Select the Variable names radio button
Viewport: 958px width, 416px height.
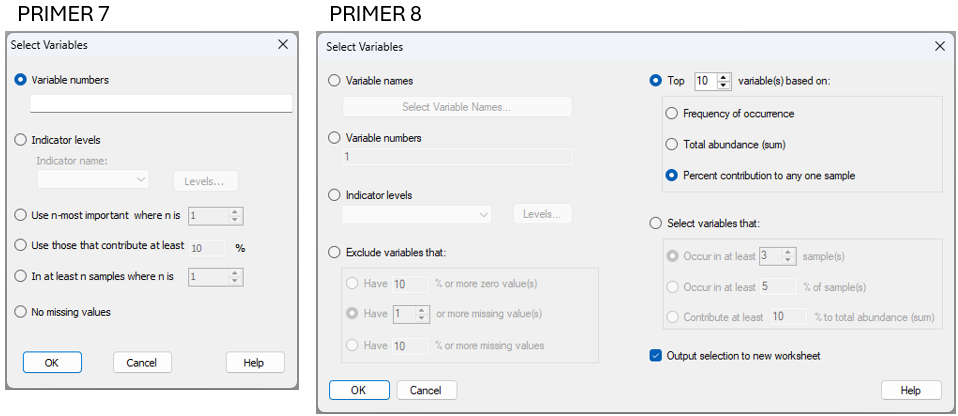[x=334, y=81]
